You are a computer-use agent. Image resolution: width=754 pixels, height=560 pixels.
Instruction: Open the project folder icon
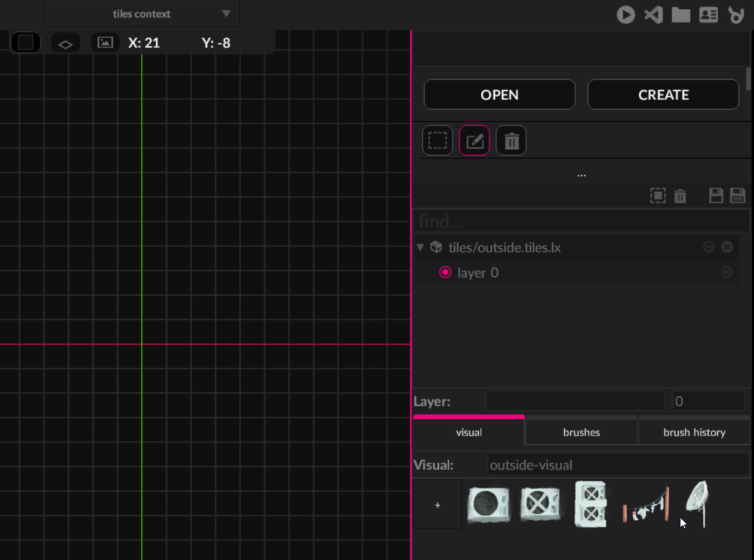tap(680, 15)
